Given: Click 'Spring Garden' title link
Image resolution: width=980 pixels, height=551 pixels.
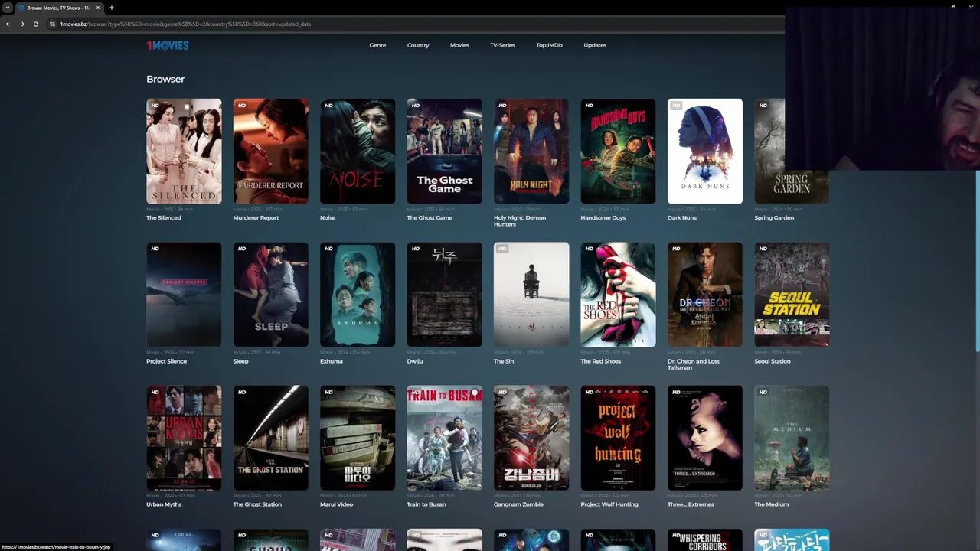Looking at the screenshot, I should (774, 218).
